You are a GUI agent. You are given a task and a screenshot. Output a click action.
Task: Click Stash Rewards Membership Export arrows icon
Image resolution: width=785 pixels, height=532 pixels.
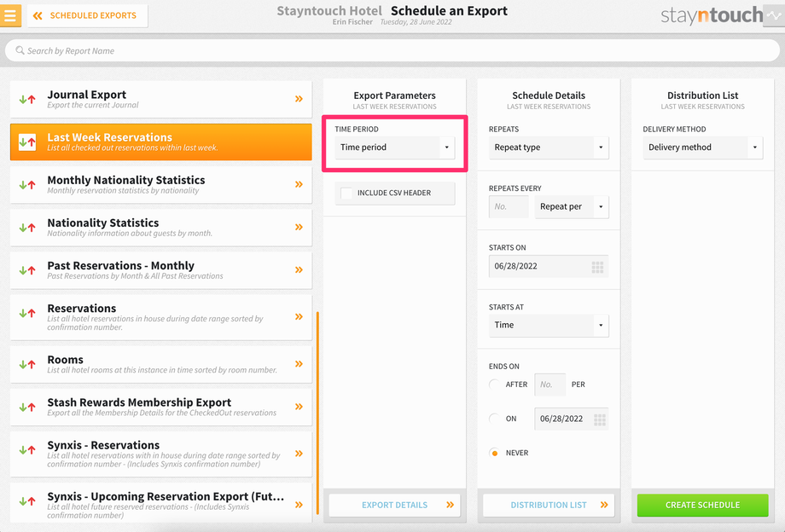[x=27, y=407]
